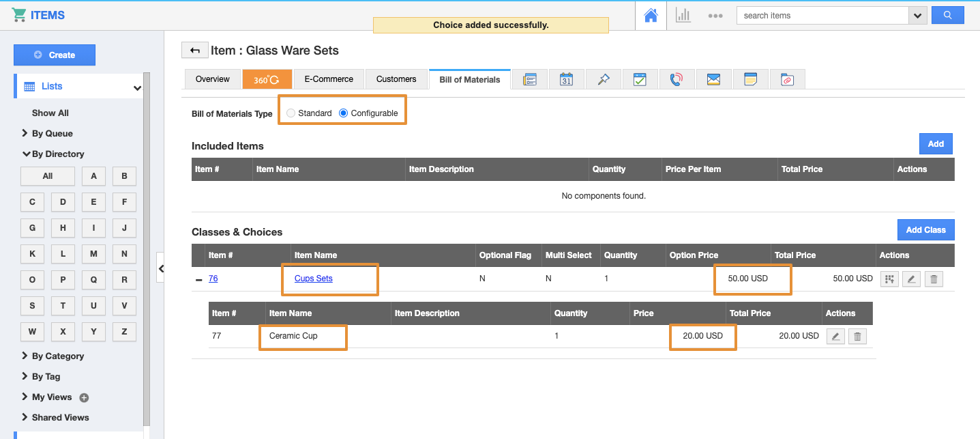
Task: Open the call logs phone icon
Action: click(x=676, y=79)
